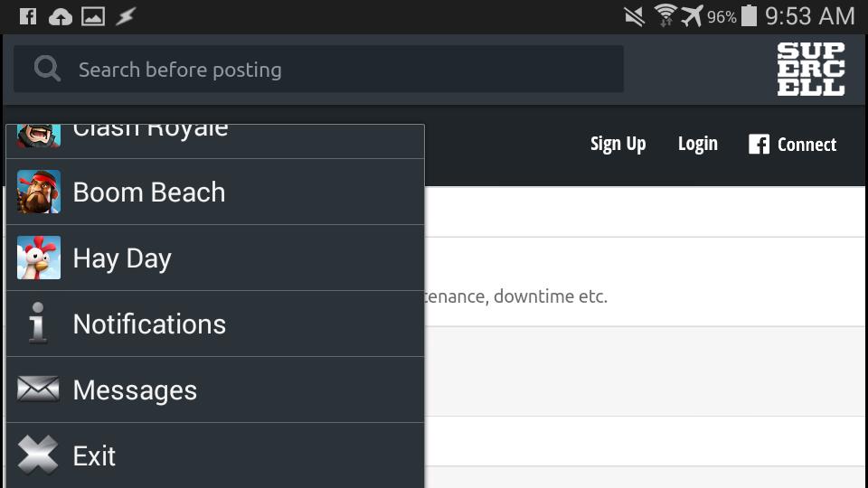Tap the airplane mode status icon

pos(692,16)
